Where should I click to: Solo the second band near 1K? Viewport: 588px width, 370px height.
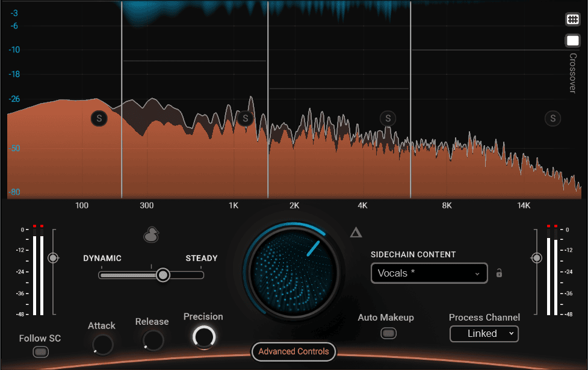pos(245,118)
